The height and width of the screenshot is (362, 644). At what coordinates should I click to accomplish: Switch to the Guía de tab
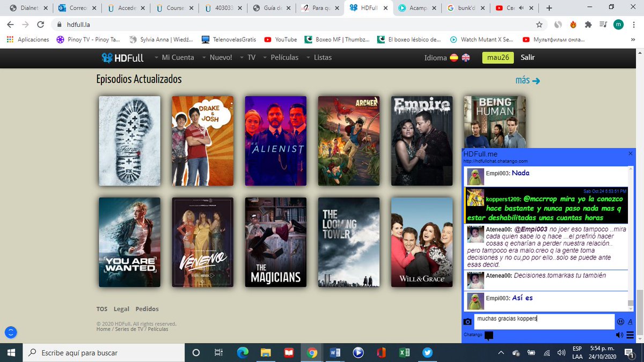(x=273, y=8)
